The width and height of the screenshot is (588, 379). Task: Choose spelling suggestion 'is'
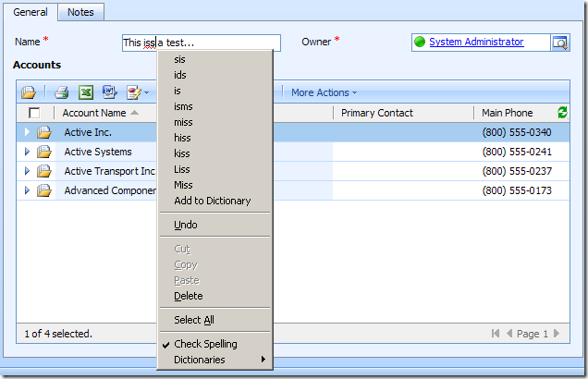click(x=215, y=92)
